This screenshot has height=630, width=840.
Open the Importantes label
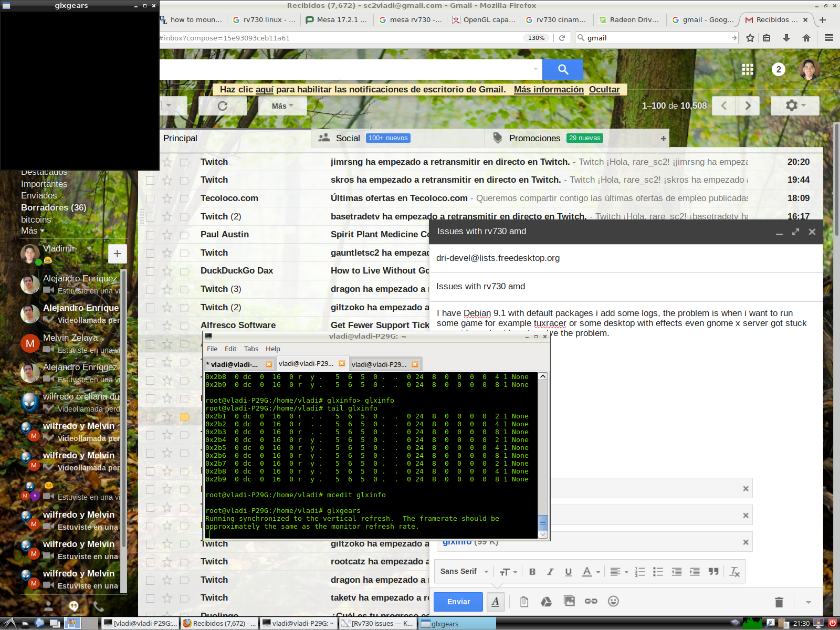[44, 184]
